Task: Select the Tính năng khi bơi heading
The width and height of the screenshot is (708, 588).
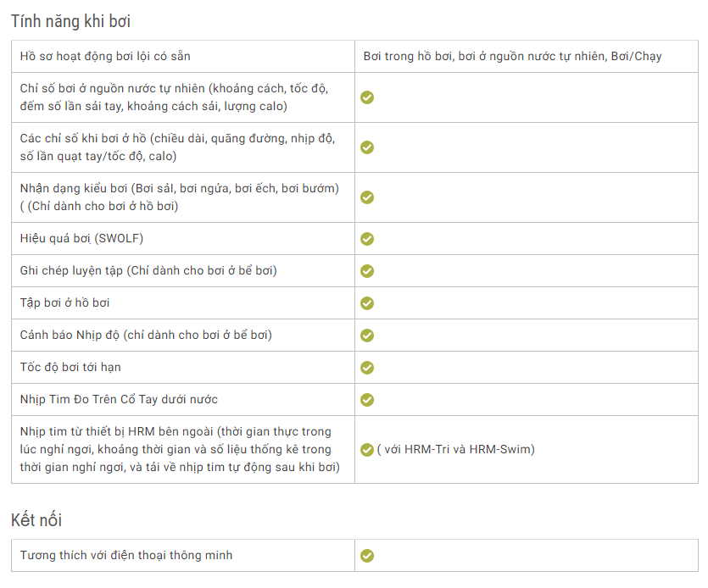Action: click(71, 21)
